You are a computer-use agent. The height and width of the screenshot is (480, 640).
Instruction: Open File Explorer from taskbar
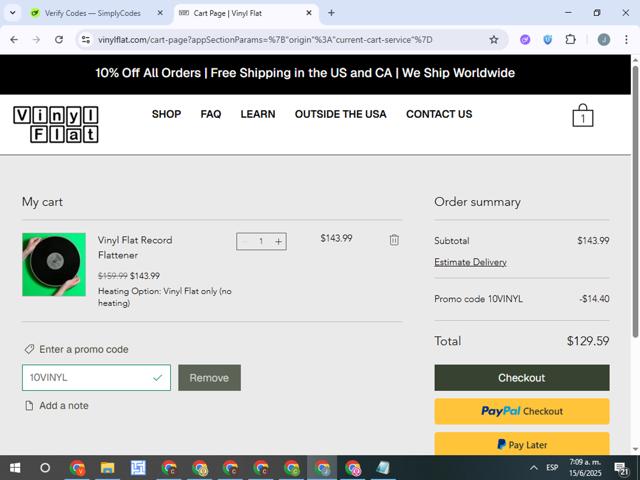(x=107, y=468)
